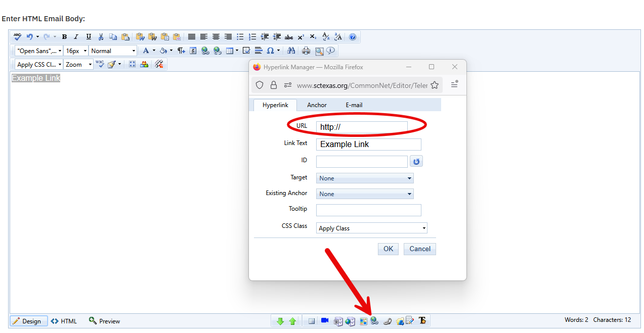Viewport: 644px width, 333px height.
Task: Click the refresh icon beside the ID field
Action: click(x=416, y=162)
